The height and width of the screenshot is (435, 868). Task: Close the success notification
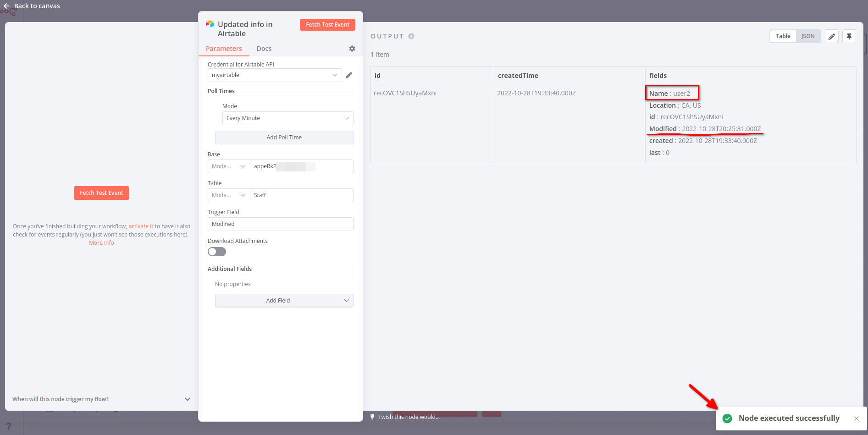[x=857, y=418]
